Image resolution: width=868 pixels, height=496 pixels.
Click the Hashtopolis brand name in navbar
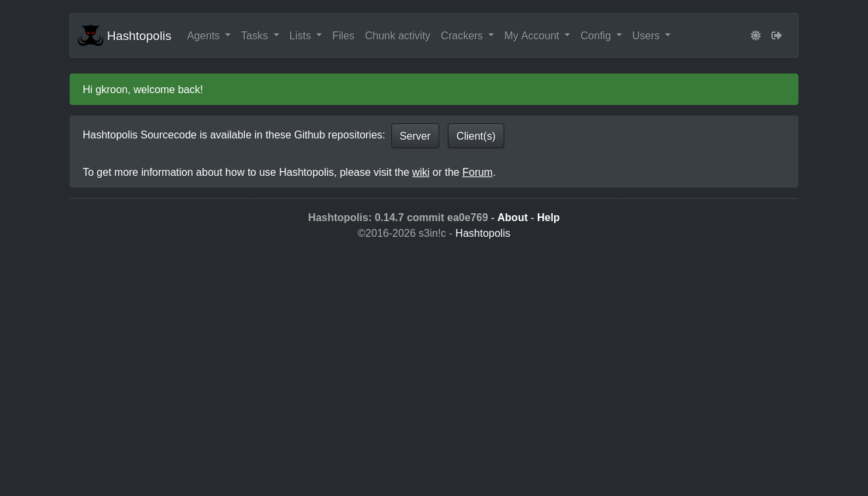click(x=139, y=35)
